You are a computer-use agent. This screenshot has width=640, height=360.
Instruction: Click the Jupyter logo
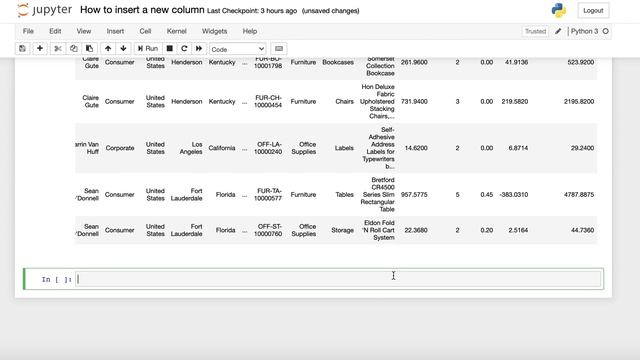[44, 10]
